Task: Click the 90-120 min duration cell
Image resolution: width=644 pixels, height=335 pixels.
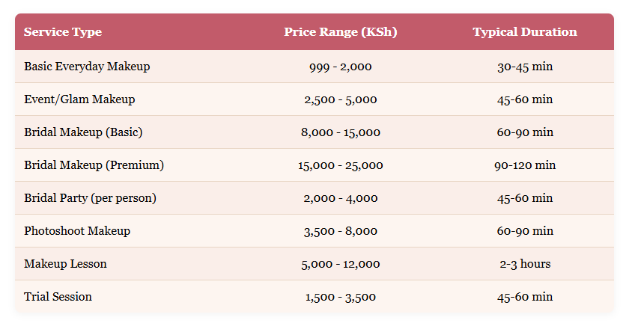Action: 525,165
